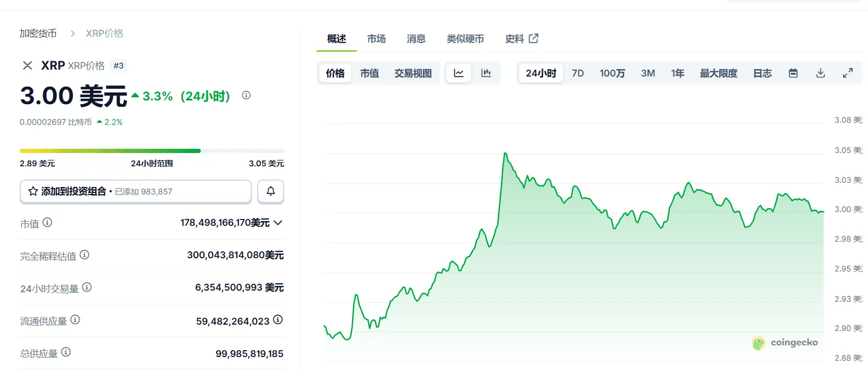The image size is (868, 373).
Task: Click 300,043,814,080美元 value
Action: pos(235,255)
